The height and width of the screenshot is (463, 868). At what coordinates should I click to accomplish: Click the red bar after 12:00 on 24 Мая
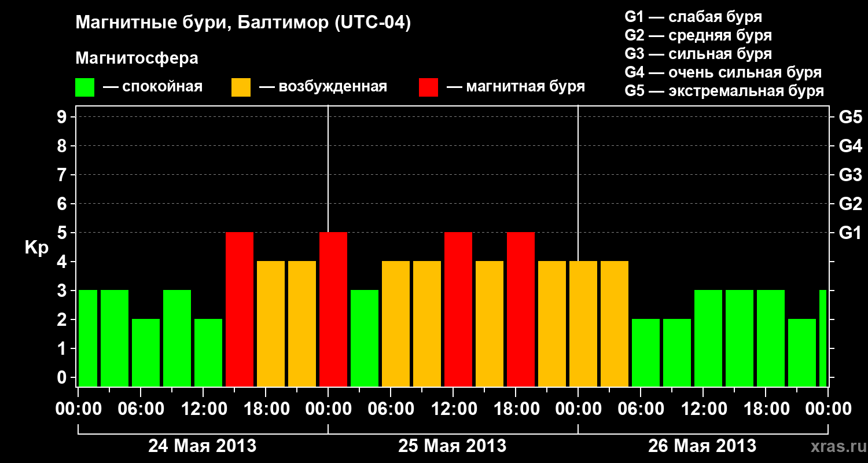tap(240, 309)
